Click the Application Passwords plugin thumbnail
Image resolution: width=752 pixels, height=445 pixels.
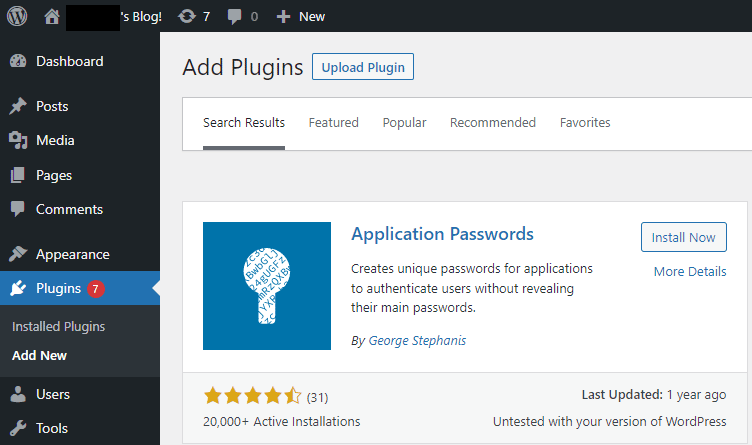[x=266, y=286]
